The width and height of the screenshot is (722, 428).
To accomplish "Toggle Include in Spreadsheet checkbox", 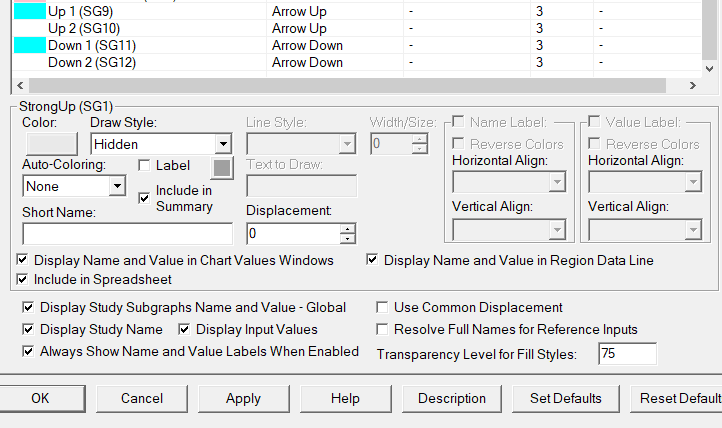I will (x=23, y=280).
